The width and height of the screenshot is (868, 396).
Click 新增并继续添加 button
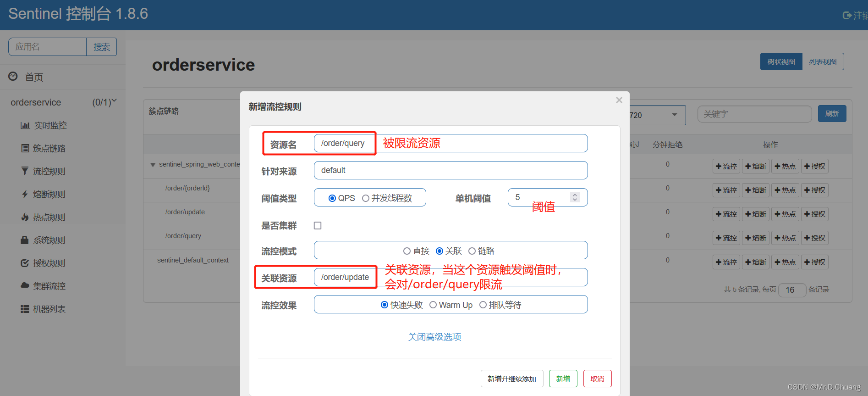512,379
